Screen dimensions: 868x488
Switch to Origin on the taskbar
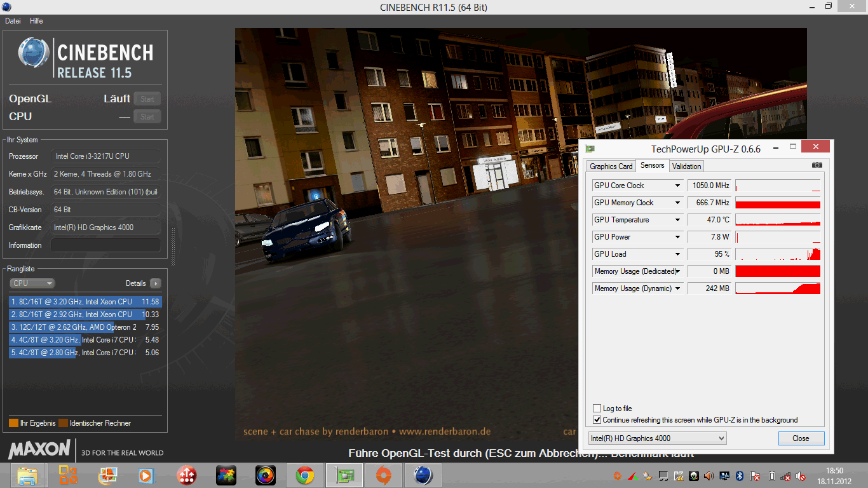click(383, 475)
